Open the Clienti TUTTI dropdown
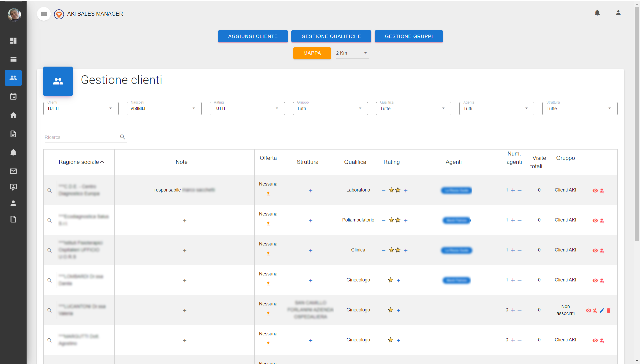The height and width of the screenshot is (364, 640). tap(81, 109)
